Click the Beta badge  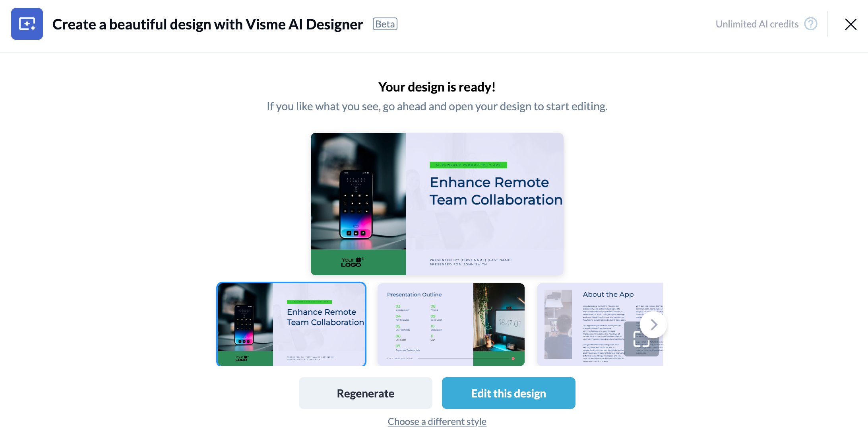click(385, 24)
